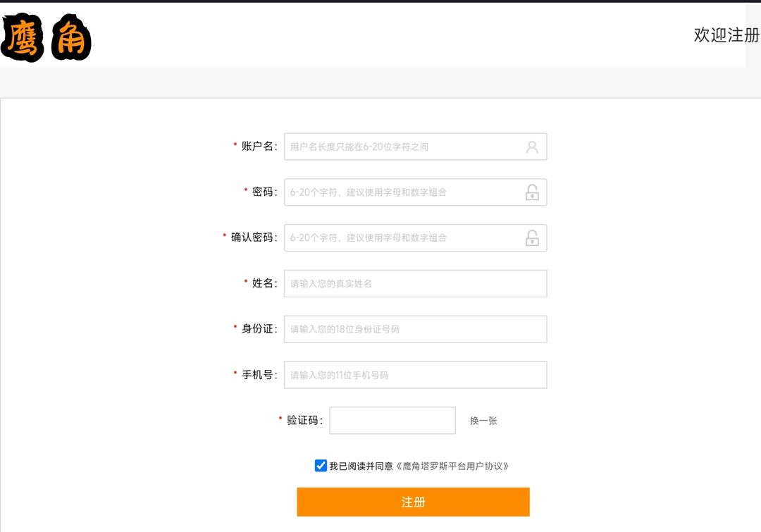
Task: Focus the 手机号 phone number input field
Action: click(x=416, y=375)
